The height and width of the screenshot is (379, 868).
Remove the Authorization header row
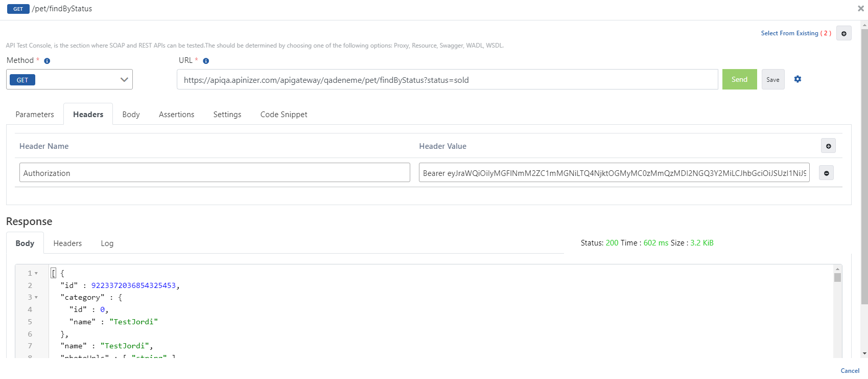pos(826,173)
